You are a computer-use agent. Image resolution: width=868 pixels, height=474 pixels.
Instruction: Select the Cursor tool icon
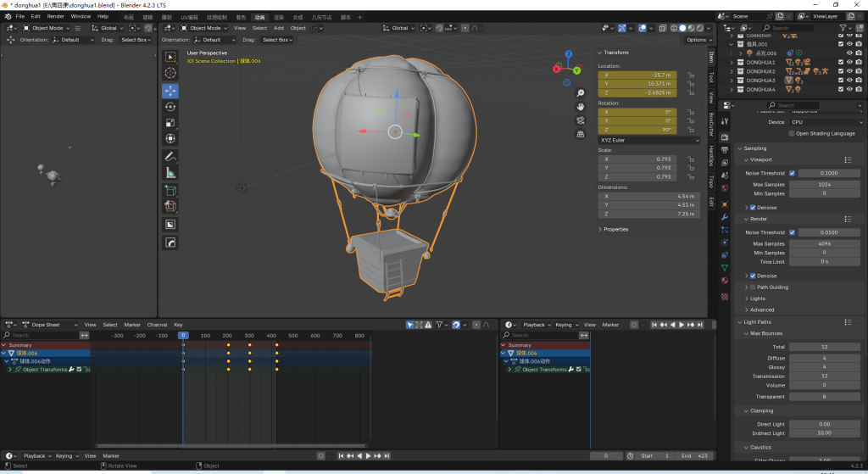pyautogui.click(x=170, y=73)
